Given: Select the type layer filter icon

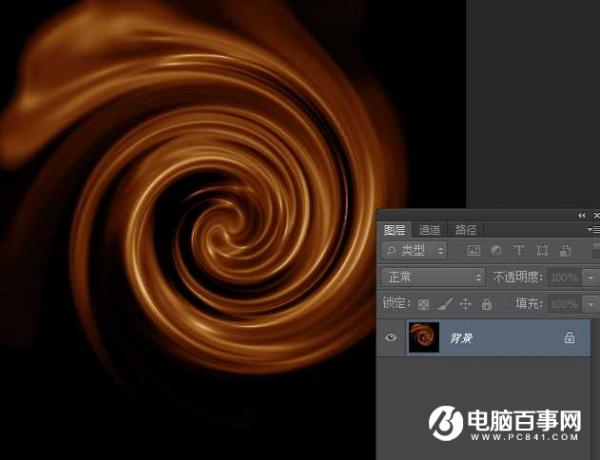Looking at the screenshot, I should [x=519, y=250].
